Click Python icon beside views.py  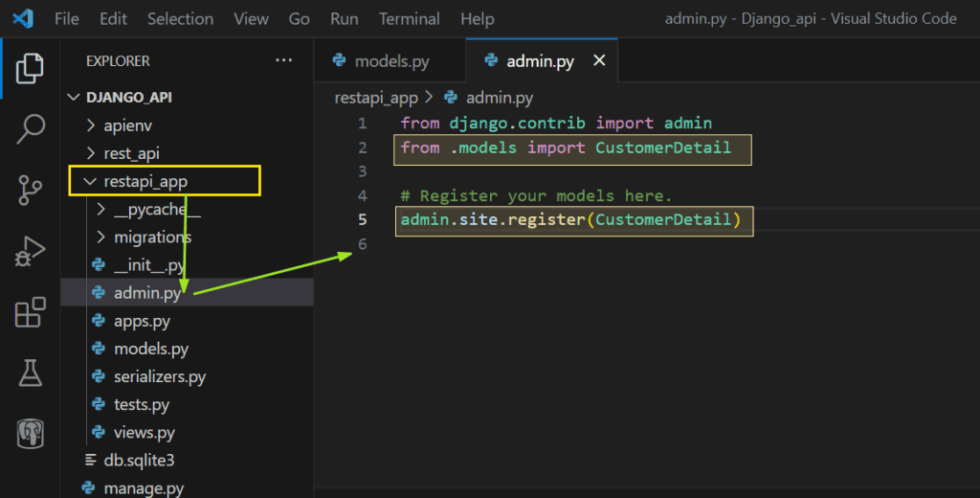(99, 432)
